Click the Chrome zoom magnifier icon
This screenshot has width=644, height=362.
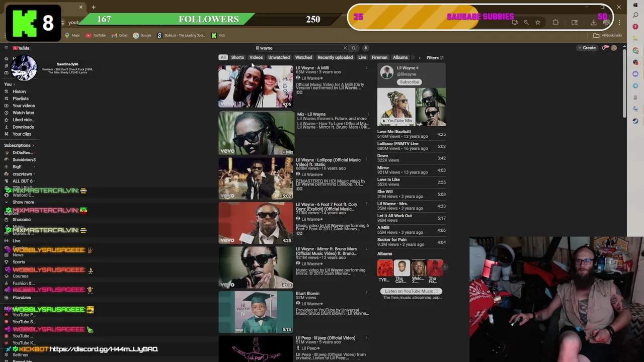point(526,23)
